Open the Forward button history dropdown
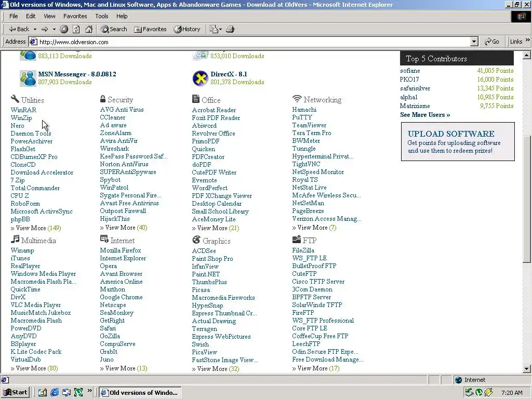The width and height of the screenshot is (532, 399). click(54, 29)
